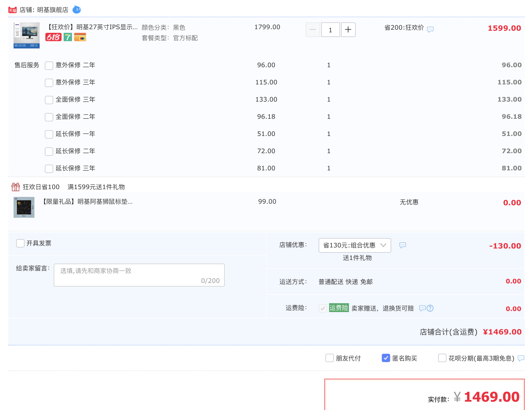532x410 pixels.
Task: Toggle the 朋友代付 checkbox
Action: pyautogui.click(x=330, y=358)
